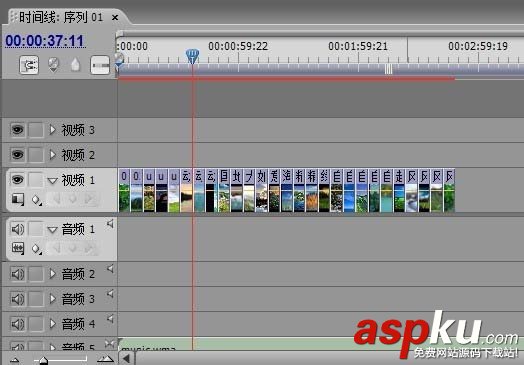Viewport: 524px width, 365px height.
Task: Click output channel icon of 音频 1
Action: (x=110, y=224)
